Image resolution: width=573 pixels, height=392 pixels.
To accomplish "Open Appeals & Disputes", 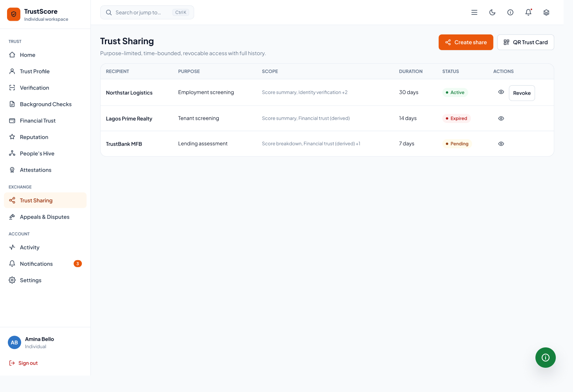I will point(45,217).
